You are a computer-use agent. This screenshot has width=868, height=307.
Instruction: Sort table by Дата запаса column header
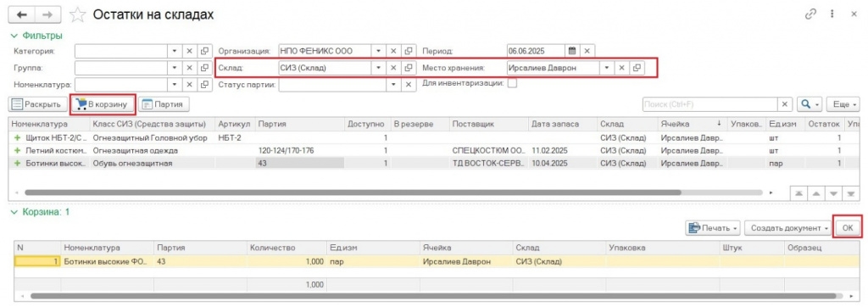pyautogui.click(x=562, y=124)
